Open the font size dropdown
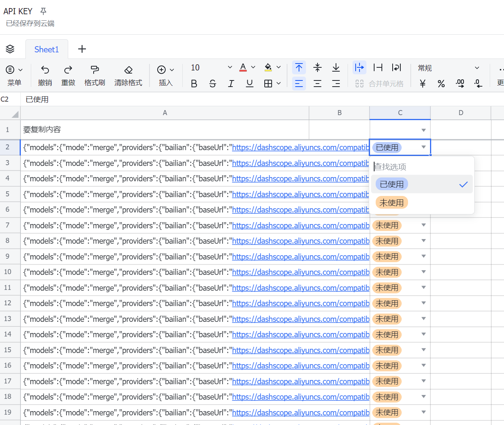This screenshot has height=425, width=504. (x=230, y=67)
